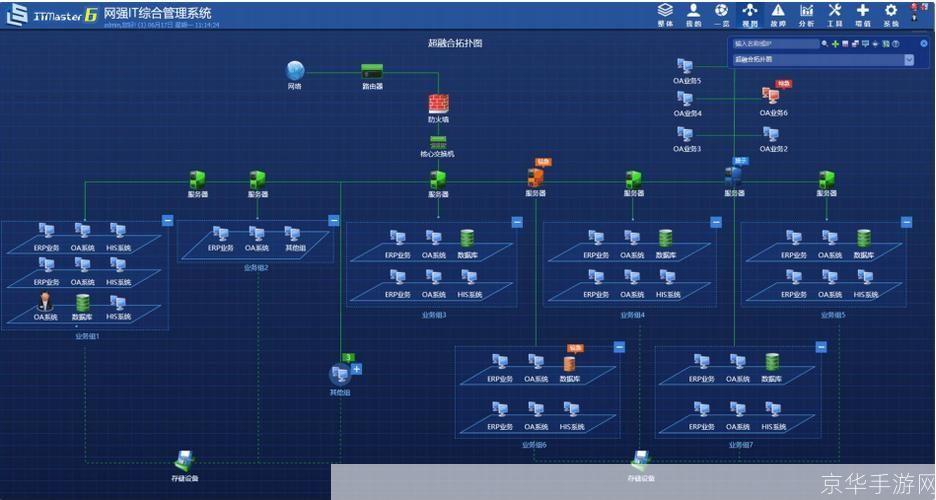936x500 pixels.
Task: Select the core switch (核心交换机) icon
Action: pyautogui.click(x=437, y=141)
